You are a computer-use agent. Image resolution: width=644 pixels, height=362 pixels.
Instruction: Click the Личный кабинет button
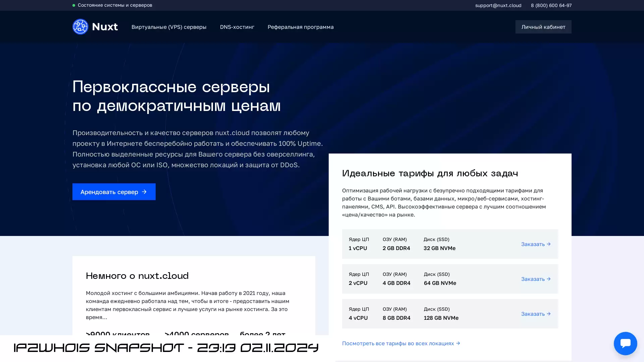pyautogui.click(x=543, y=27)
